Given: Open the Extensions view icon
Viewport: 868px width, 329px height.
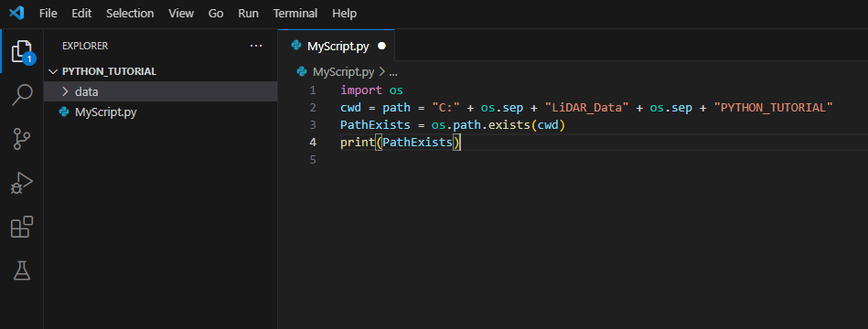Looking at the screenshot, I should [x=22, y=227].
